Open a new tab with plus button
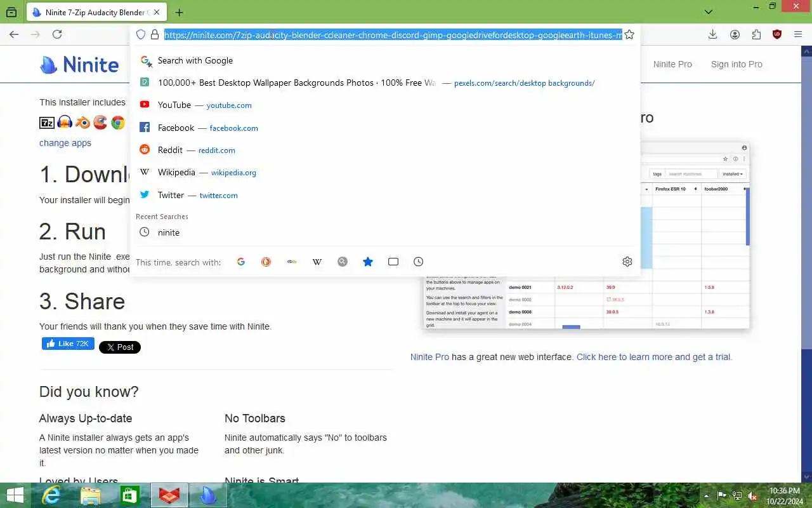Image resolution: width=812 pixels, height=508 pixels. tap(179, 12)
